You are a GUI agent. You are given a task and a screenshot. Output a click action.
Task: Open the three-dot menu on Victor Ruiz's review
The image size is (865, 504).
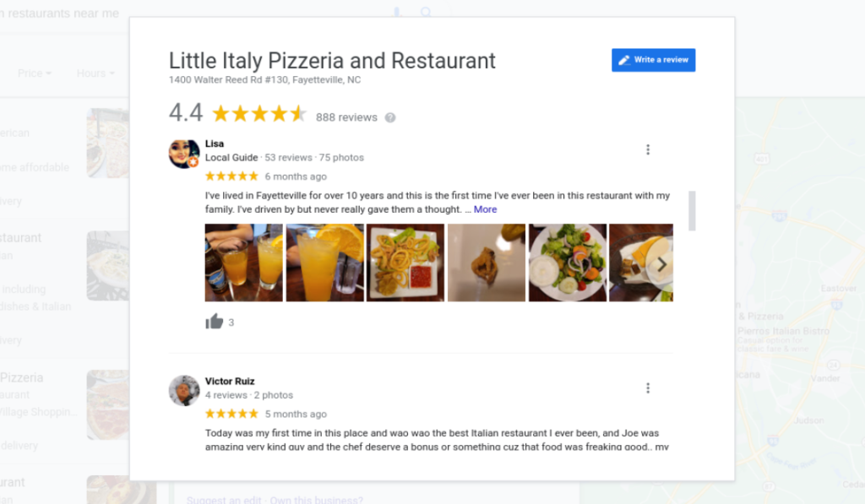click(x=648, y=388)
